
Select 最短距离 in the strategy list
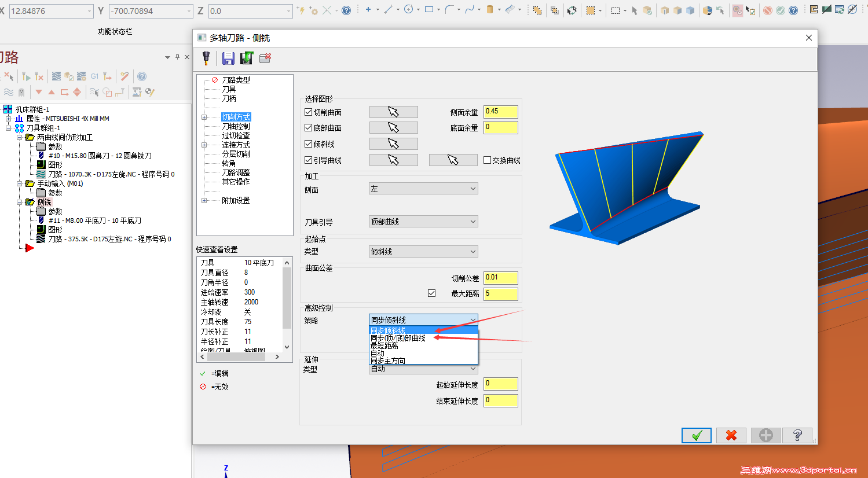point(423,345)
